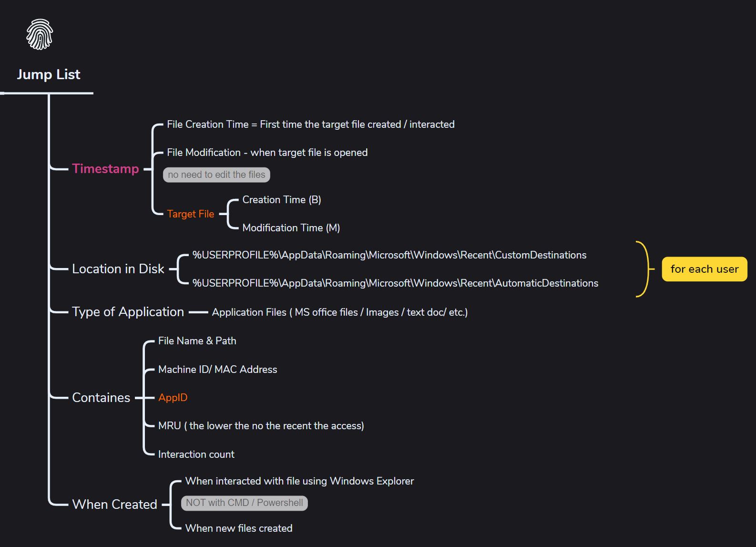The height and width of the screenshot is (547, 756).
Task: Click the Application Files node
Action: pos(340,312)
